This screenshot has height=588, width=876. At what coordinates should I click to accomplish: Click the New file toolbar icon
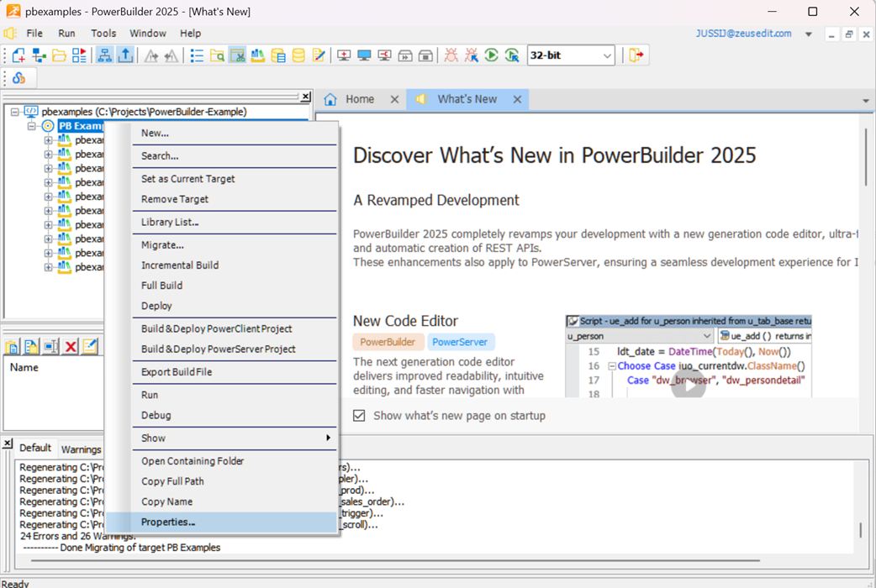(18, 55)
